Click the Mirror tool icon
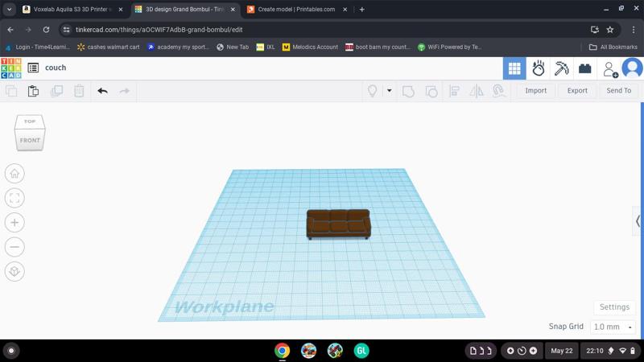The image size is (644, 362). click(x=477, y=91)
